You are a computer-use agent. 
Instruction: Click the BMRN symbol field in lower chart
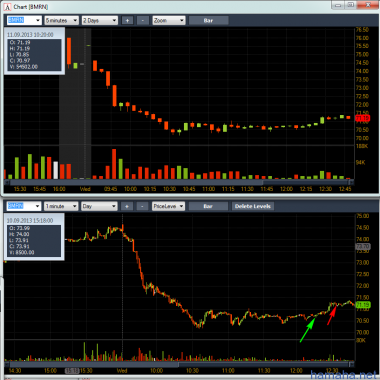pyautogui.click(x=24, y=206)
